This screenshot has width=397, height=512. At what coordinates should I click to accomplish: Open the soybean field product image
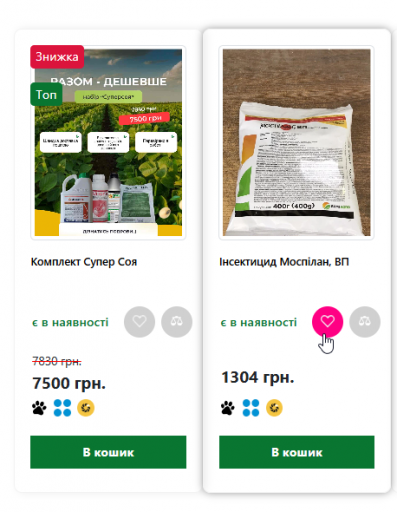[x=108, y=143]
